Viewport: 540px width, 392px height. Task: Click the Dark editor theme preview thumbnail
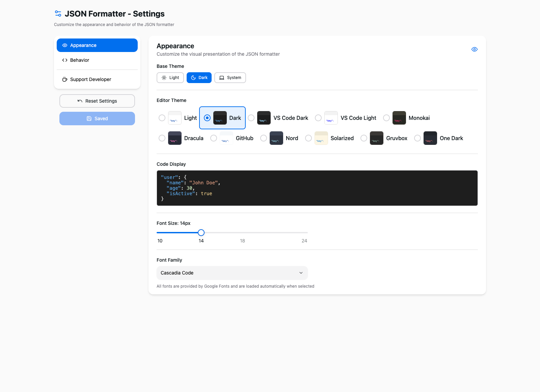(220, 118)
